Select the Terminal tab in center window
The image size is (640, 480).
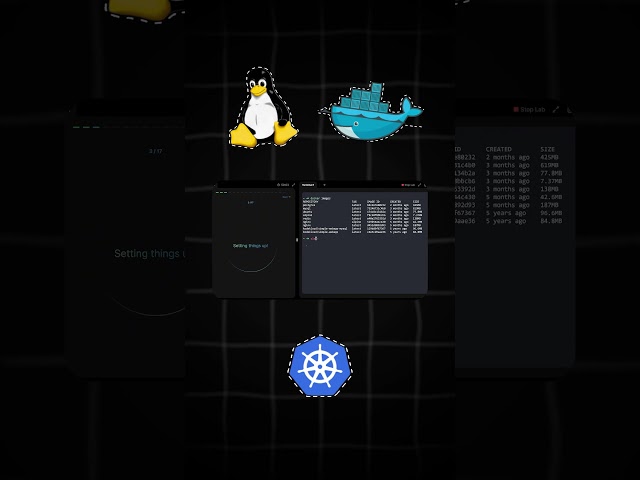(x=308, y=185)
